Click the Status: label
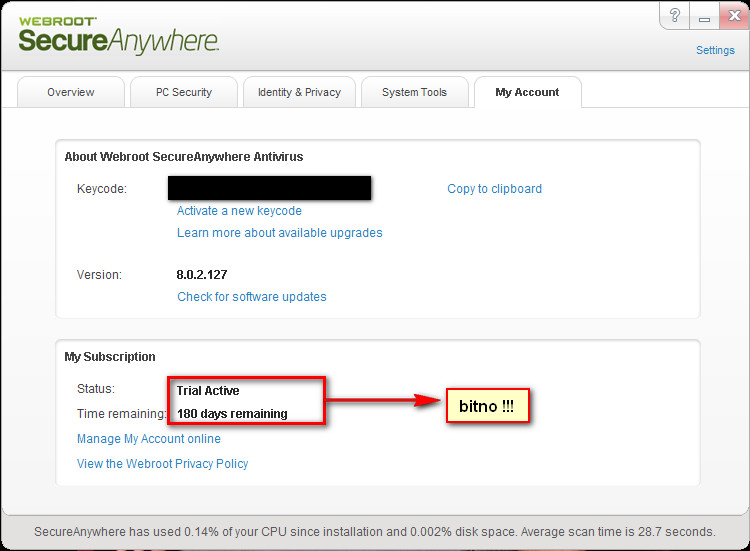Viewport: 750px width, 551px height. (x=96, y=389)
